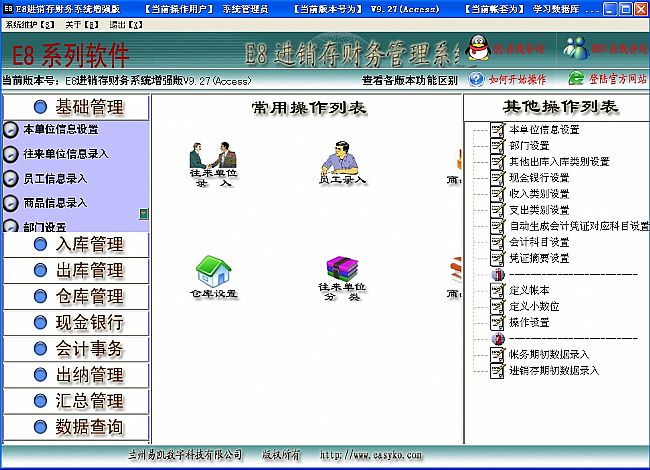Expand the 汇总管理 section
The image size is (650, 470).
[76, 401]
